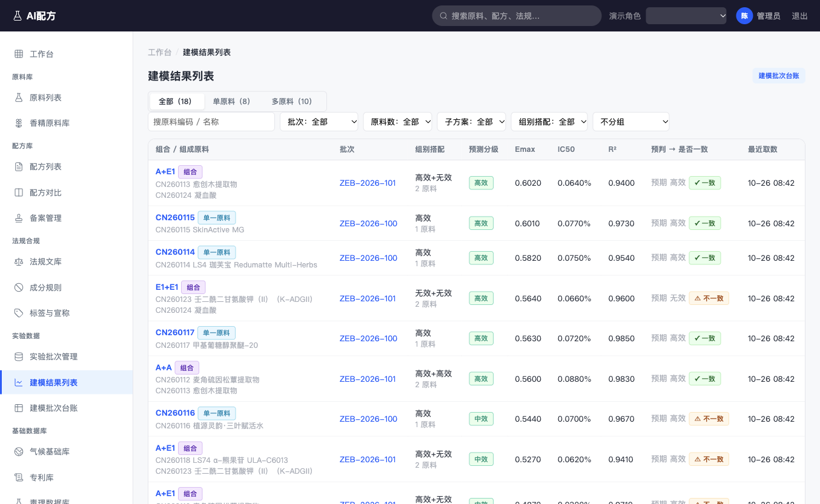Open 工作台 grid icon in sidebar
The height and width of the screenshot is (504, 820).
[x=19, y=54]
